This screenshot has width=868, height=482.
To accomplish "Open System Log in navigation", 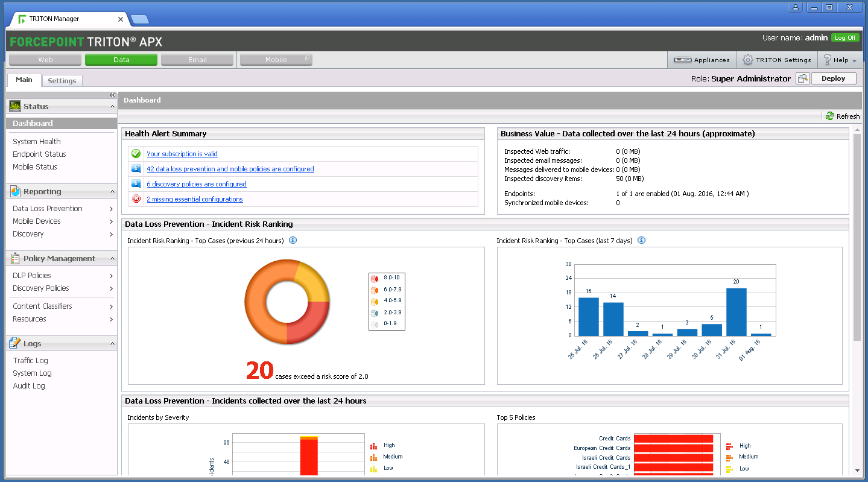I will pos(33,373).
